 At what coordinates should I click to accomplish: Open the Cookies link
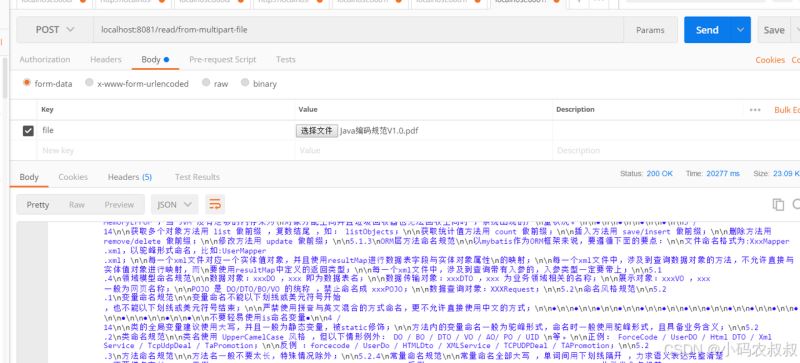pos(770,60)
